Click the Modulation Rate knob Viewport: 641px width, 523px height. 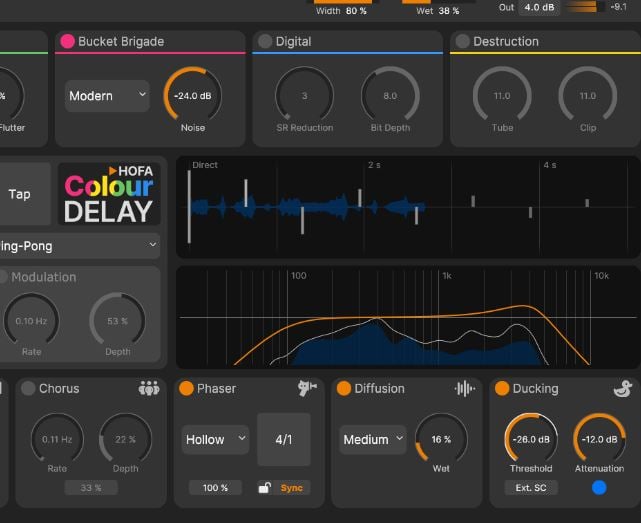pos(31,321)
